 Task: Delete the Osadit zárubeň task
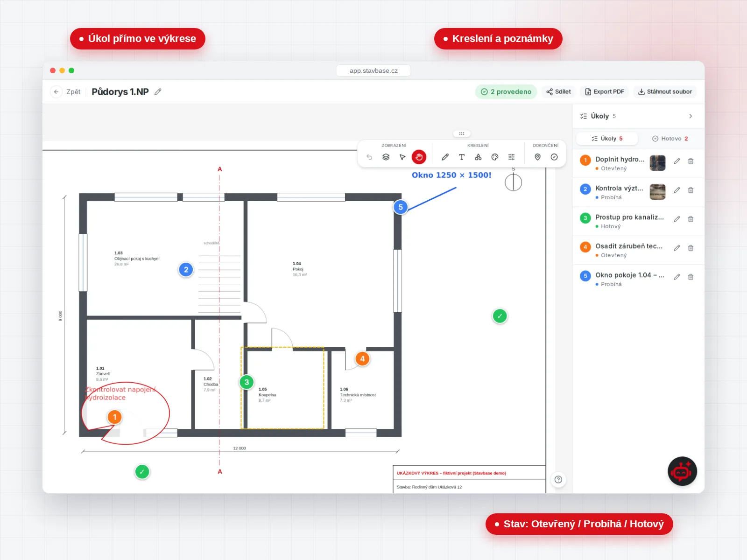coord(691,248)
